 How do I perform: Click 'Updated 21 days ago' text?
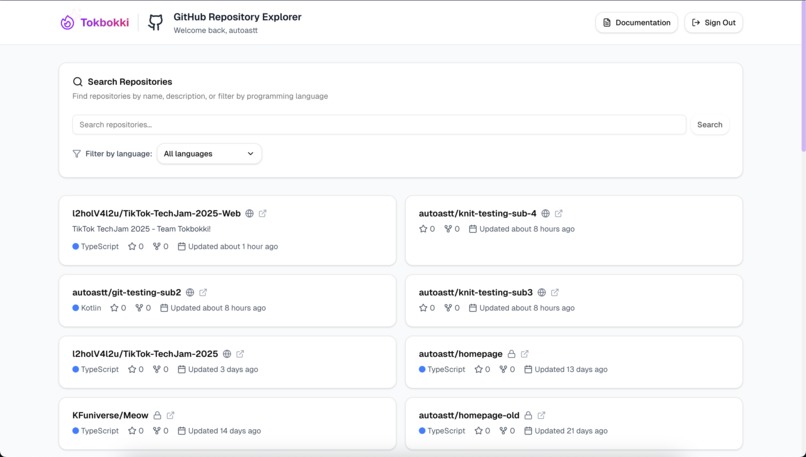[x=571, y=431]
